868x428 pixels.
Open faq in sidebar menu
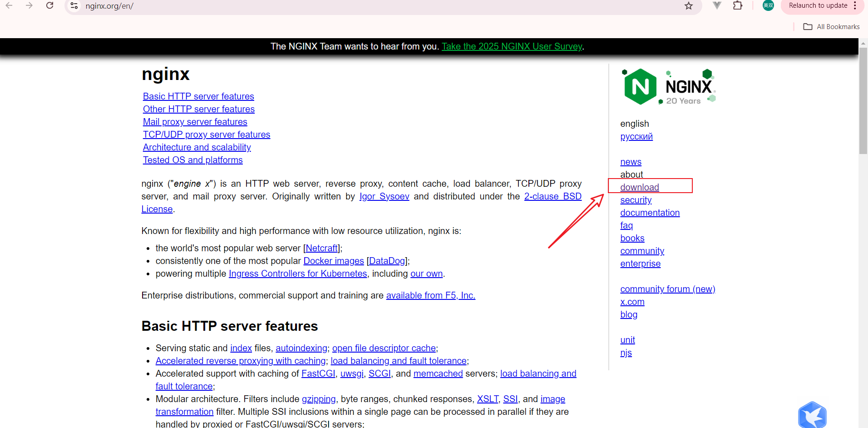coord(626,225)
